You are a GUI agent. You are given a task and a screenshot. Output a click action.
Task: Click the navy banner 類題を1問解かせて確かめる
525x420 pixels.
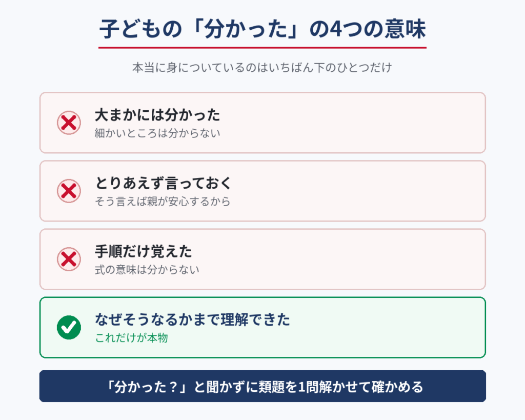[262, 386]
